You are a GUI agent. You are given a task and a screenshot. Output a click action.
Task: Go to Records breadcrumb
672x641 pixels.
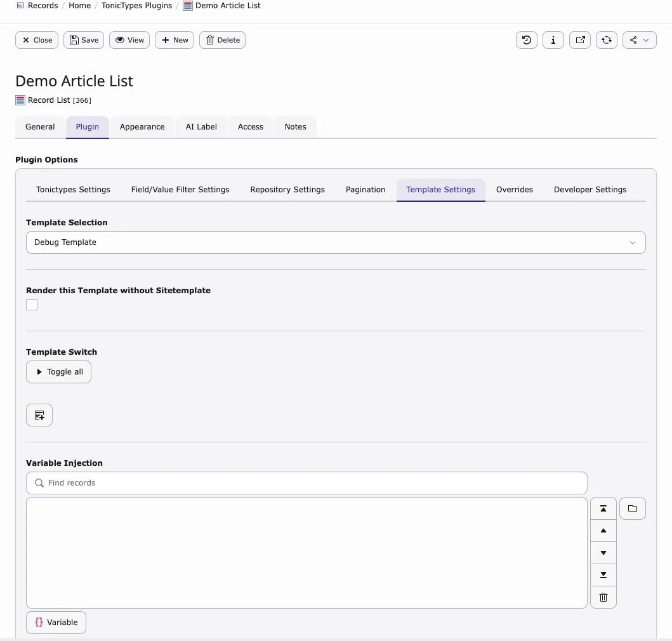tap(43, 6)
